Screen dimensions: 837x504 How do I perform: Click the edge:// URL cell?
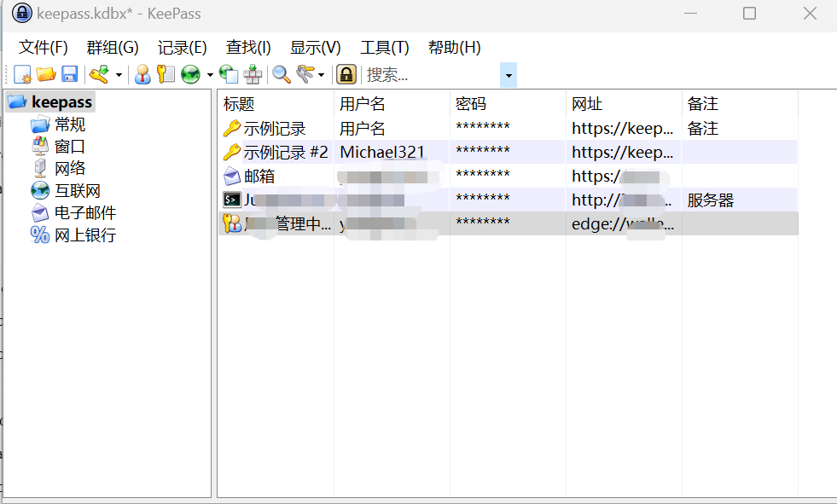click(622, 224)
